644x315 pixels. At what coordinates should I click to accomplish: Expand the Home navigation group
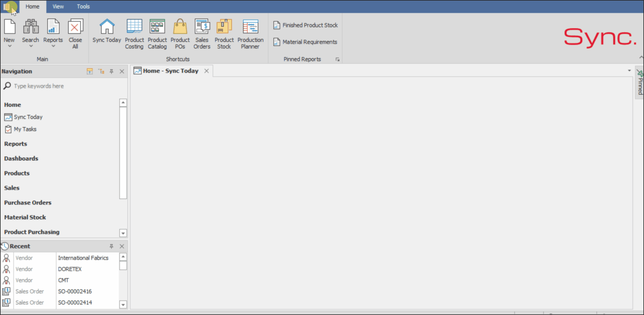pos(13,105)
